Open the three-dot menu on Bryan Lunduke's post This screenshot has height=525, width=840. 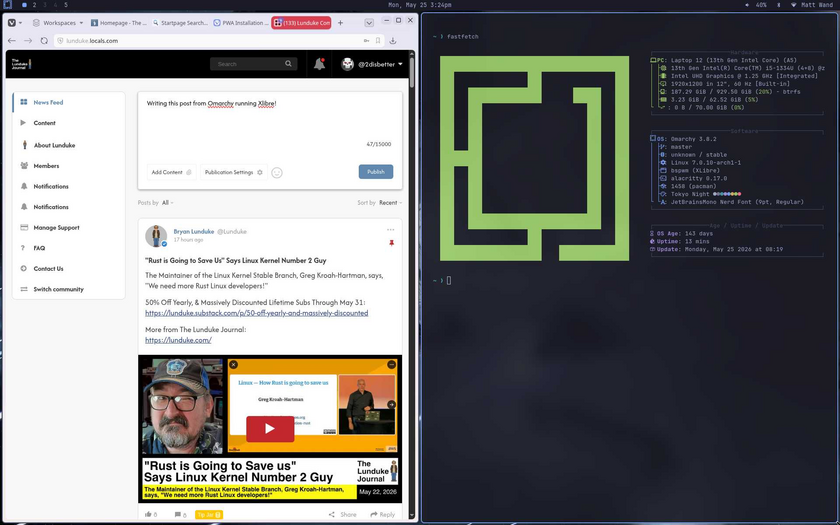point(391,230)
